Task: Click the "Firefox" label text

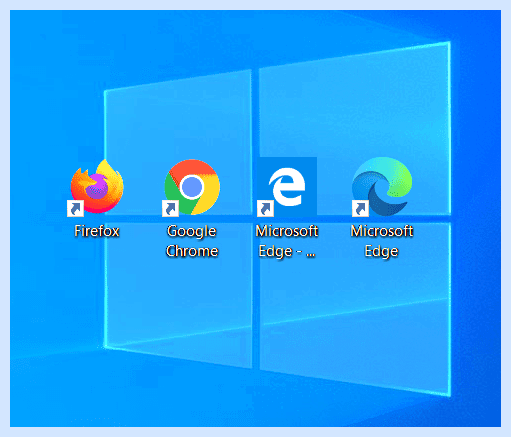Action: tap(97, 231)
